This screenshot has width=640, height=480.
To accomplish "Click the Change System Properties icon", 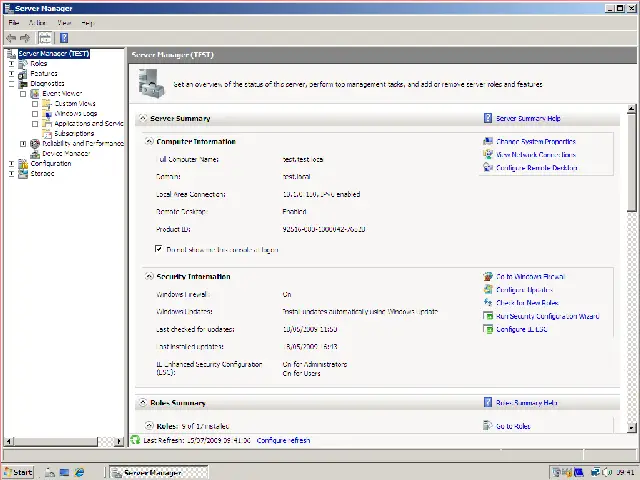I will pyautogui.click(x=488, y=142).
